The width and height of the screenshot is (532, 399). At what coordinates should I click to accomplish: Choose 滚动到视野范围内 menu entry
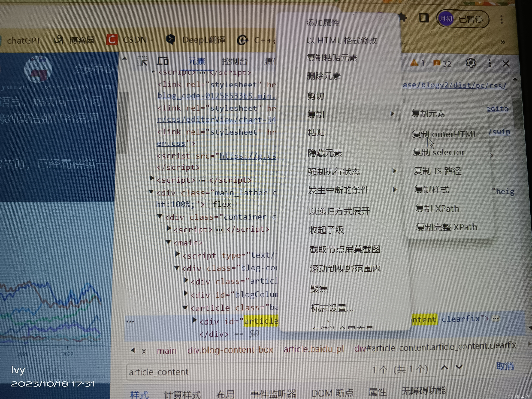click(345, 269)
